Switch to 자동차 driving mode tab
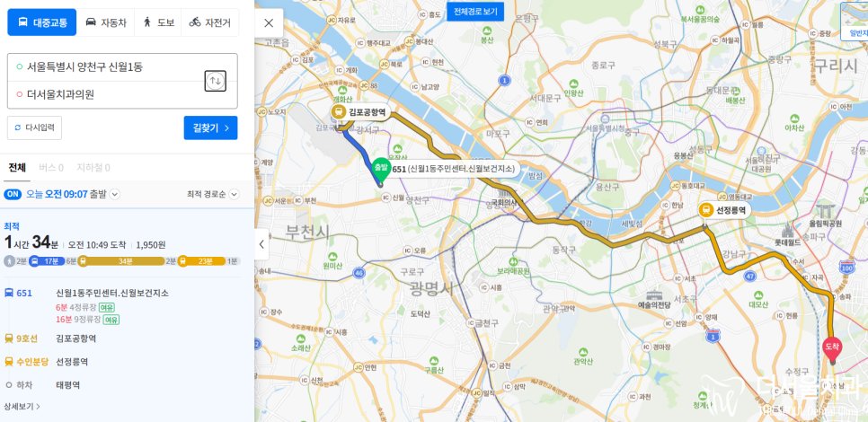This screenshot has height=422, width=868. pos(106,22)
